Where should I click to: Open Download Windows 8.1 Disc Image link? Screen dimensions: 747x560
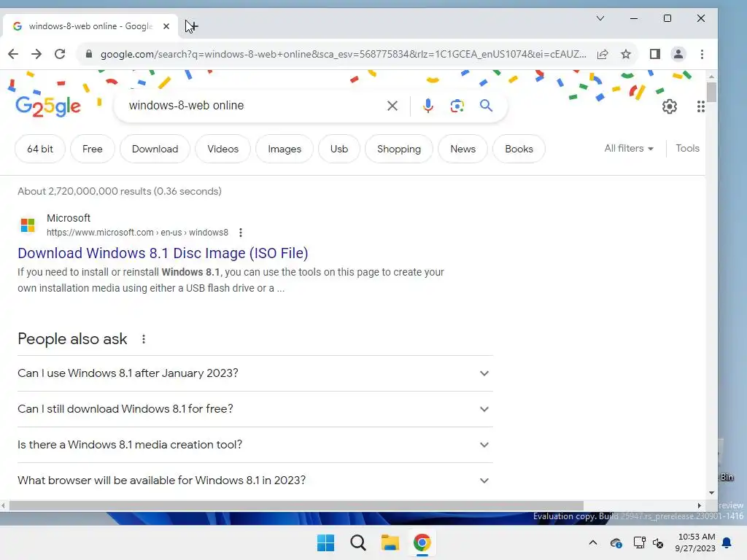[x=163, y=253]
